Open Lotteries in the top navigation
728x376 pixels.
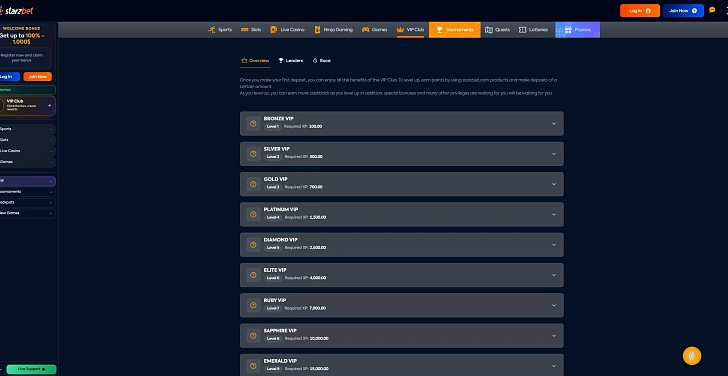point(533,30)
